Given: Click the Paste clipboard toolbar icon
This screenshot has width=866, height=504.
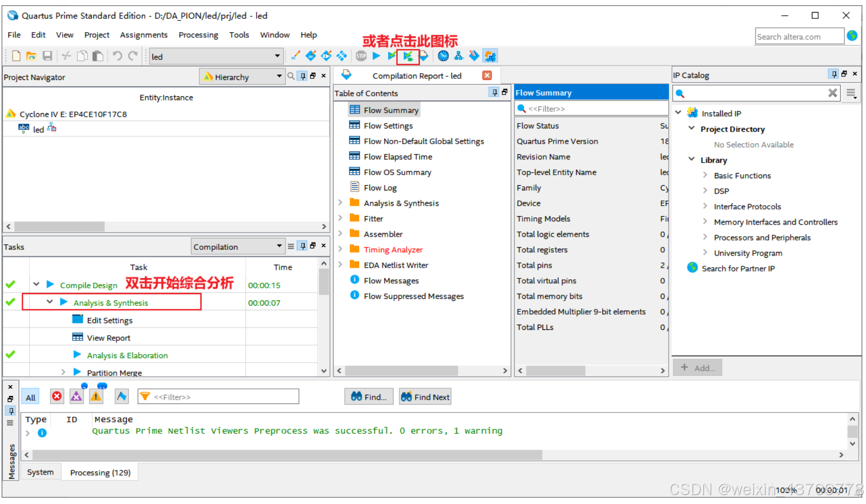Looking at the screenshot, I should click(x=98, y=56).
